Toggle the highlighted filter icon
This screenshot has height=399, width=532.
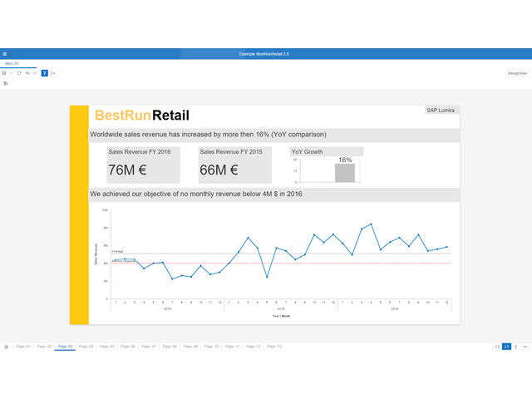(45, 73)
